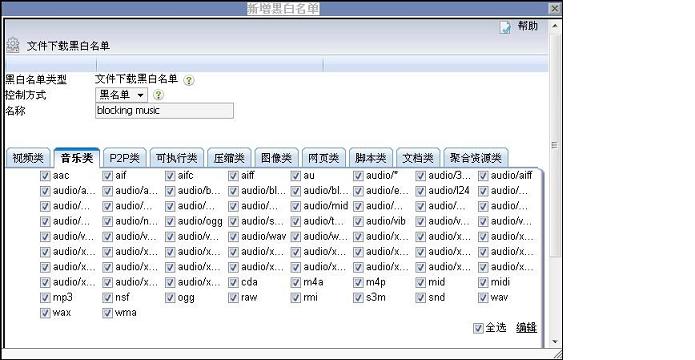
Task: Click the scroll up arrow
Action: [x=554, y=26]
